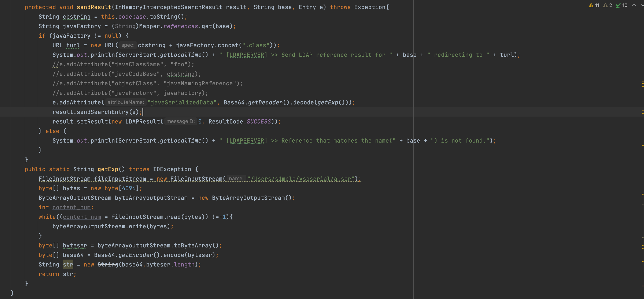The height and width of the screenshot is (299, 644).
Task: Click the 'encode' method call
Action: (x=174, y=255)
